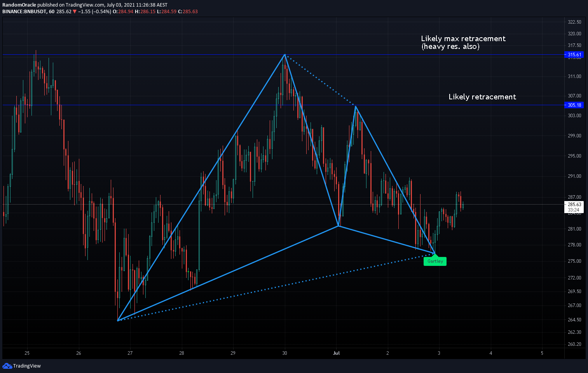The width and height of the screenshot is (588, 373).
Task: Click the 275.00 price axis label
Action: pyautogui.click(x=574, y=261)
